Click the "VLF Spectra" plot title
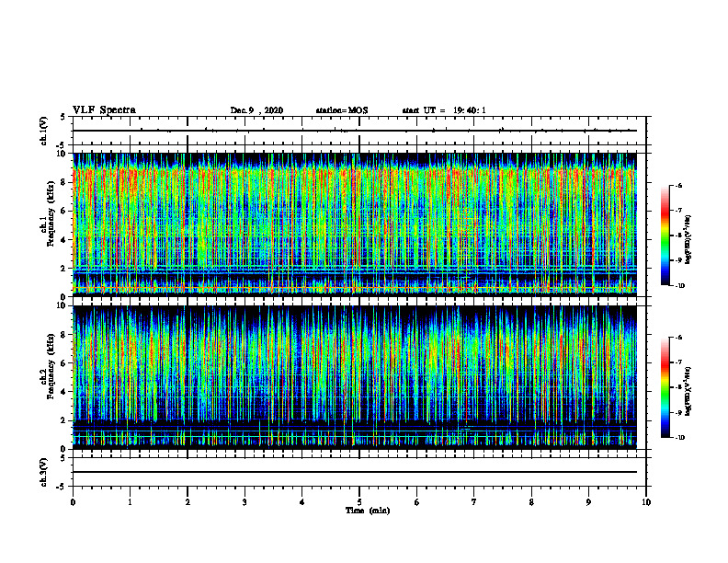This screenshot has height=563, width=728. [104, 110]
